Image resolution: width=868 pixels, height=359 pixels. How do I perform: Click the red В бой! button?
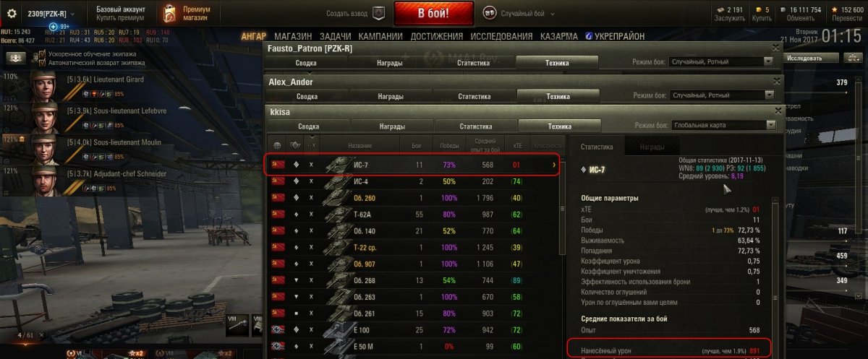pos(434,13)
